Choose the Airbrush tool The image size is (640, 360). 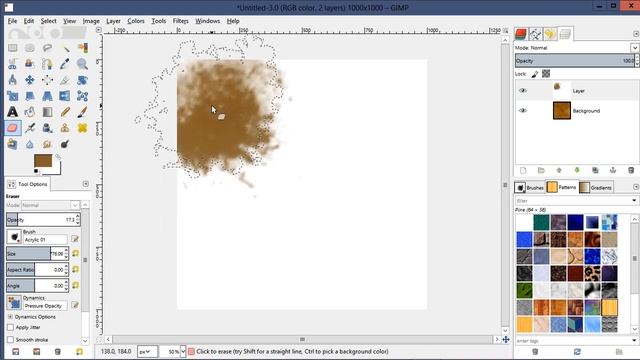30,128
